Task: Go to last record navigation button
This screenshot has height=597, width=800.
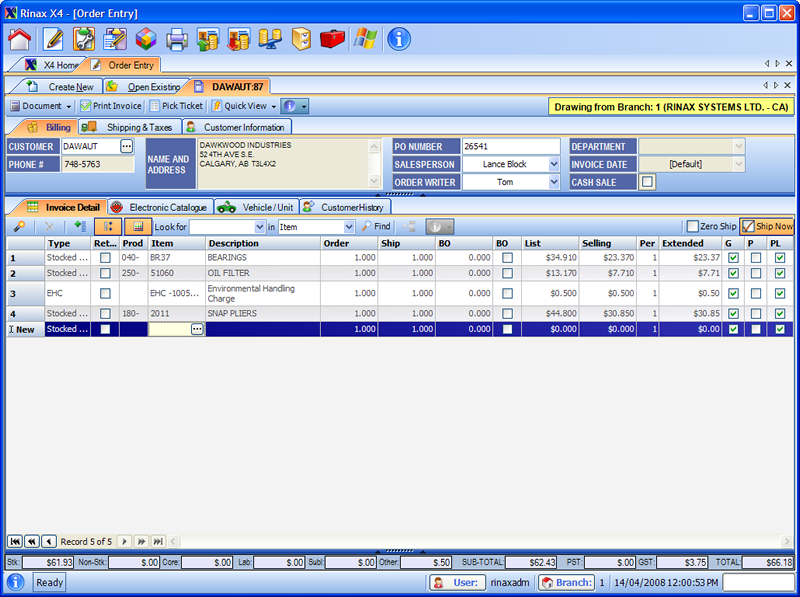Action: [159, 541]
